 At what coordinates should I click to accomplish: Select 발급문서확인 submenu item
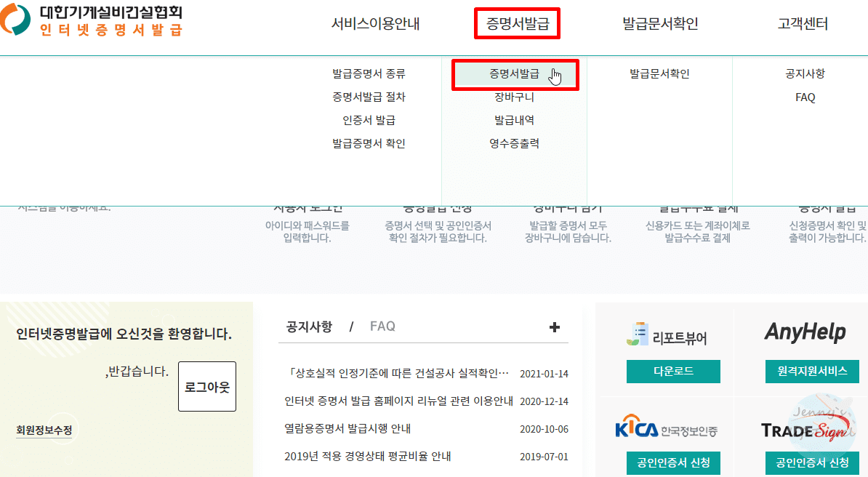[x=659, y=73]
